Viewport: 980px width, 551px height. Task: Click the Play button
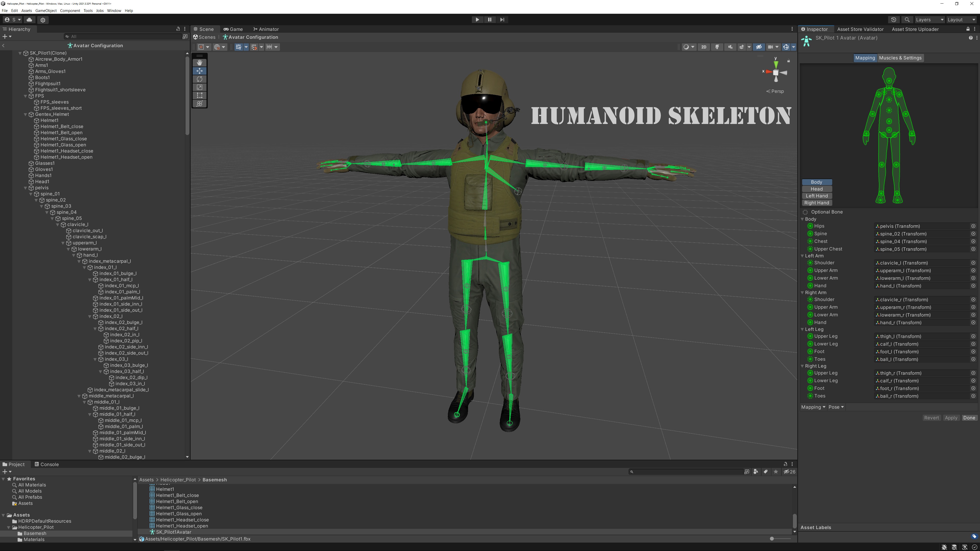click(477, 20)
